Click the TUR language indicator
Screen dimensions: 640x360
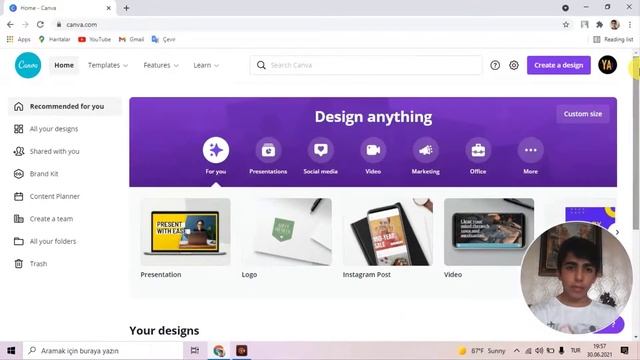tap(576, 351)
